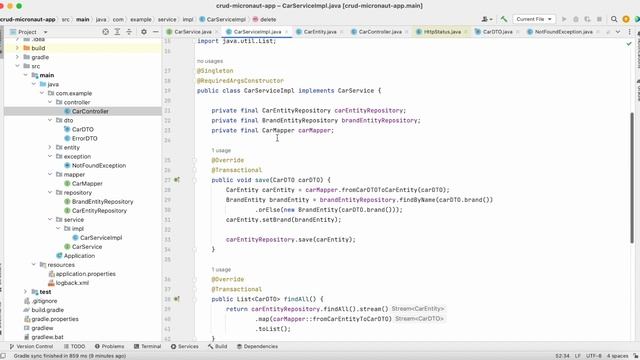Open the user account dropdown icon
The width and height of the screenshot is (640, 360).
click(487, 19)
